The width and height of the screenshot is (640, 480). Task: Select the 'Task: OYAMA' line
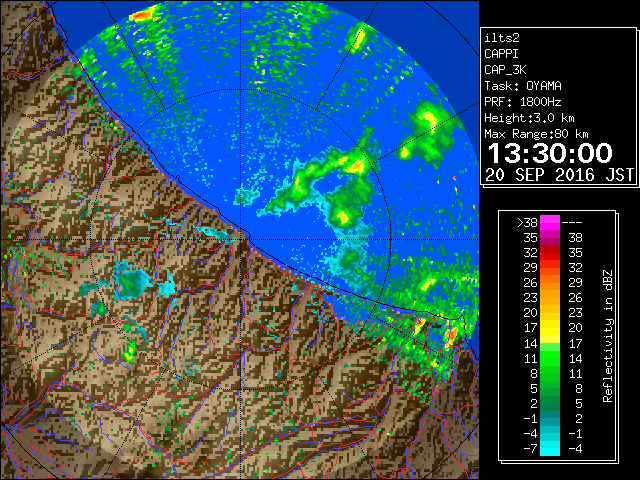(x=523, y=86)
